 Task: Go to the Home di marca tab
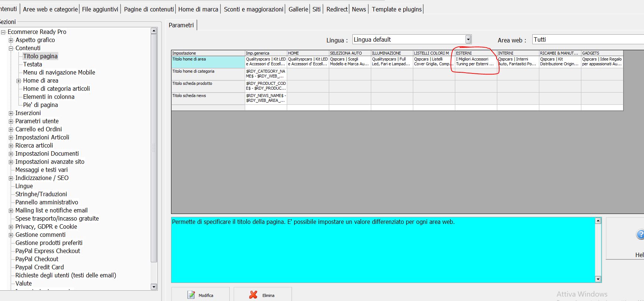click(x=198, y=9)
